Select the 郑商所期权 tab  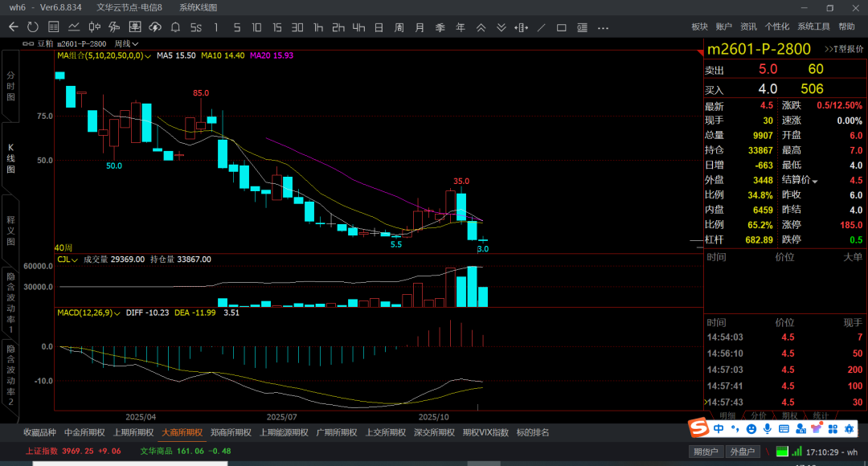click(x=229, y=432)
